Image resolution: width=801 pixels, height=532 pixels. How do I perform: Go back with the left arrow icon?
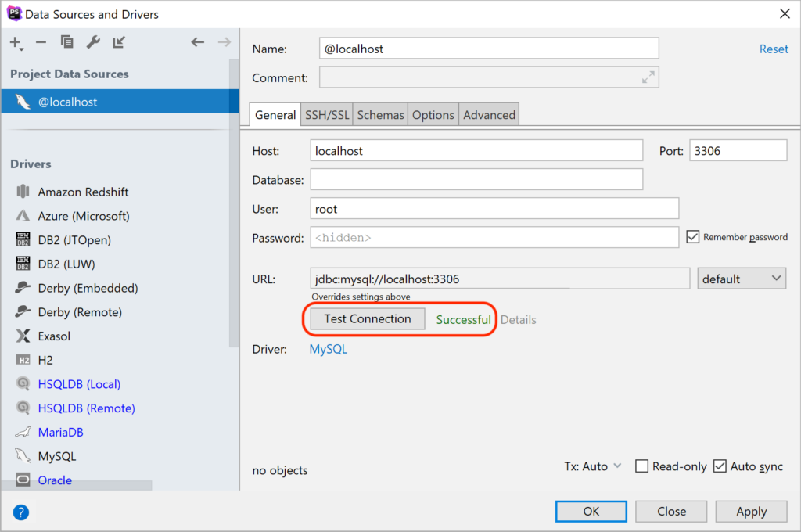198,42
